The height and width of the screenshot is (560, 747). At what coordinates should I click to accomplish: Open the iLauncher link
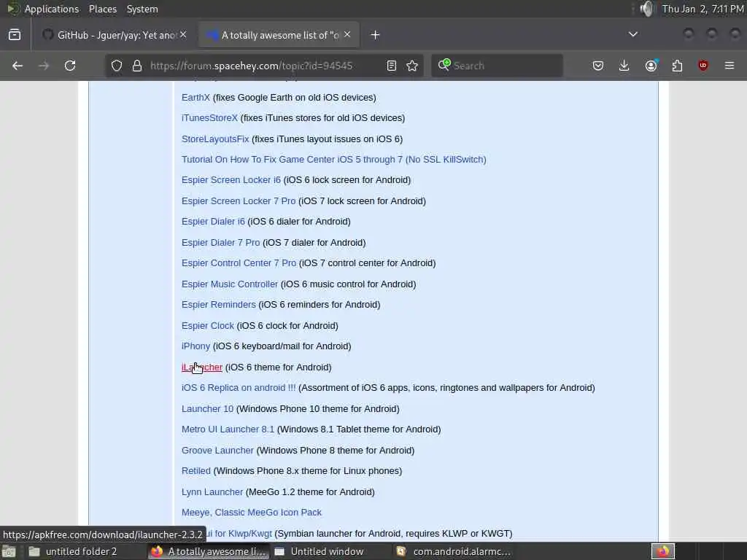coord(201,367)
